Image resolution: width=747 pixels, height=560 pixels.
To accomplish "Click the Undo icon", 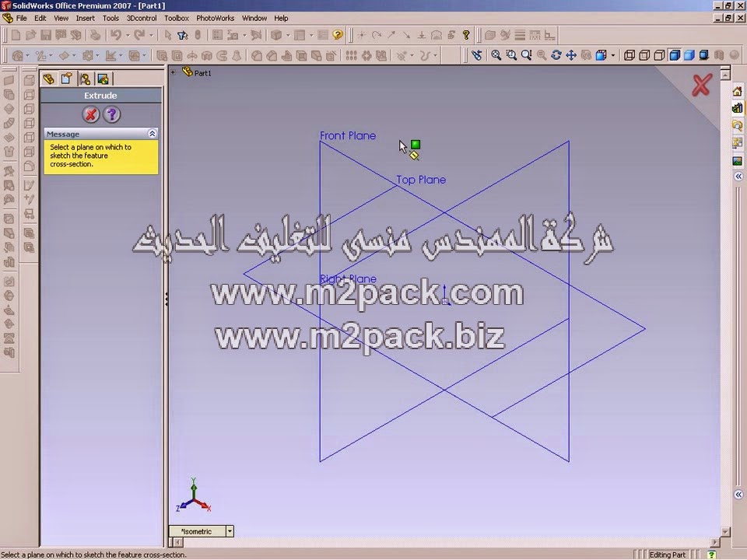I will pyautogui.click(x=116, y=35).
